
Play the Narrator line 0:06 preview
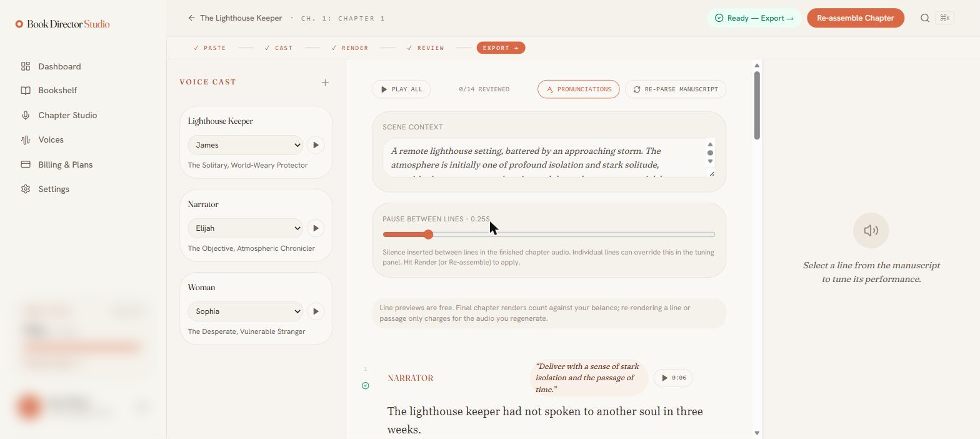point(673,378)
